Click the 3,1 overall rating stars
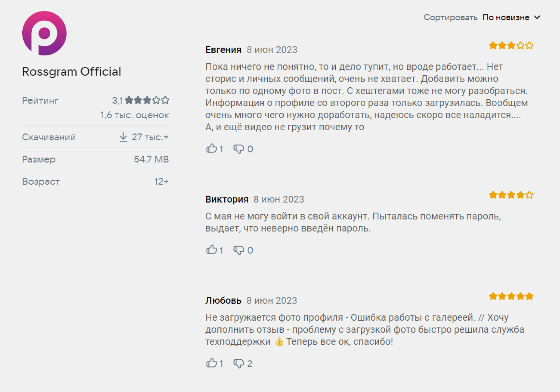This screenshot has width=560, height=392. tap(147, 100)
